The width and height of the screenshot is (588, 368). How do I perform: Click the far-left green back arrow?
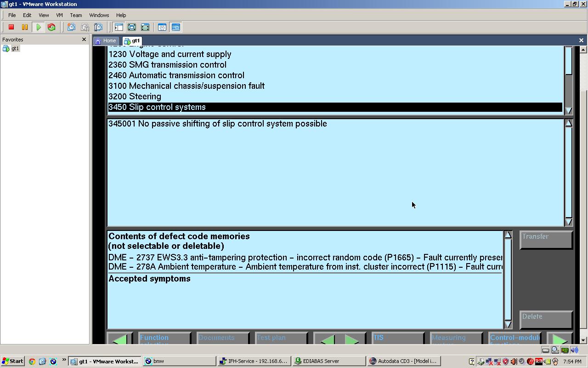point(120,339)
